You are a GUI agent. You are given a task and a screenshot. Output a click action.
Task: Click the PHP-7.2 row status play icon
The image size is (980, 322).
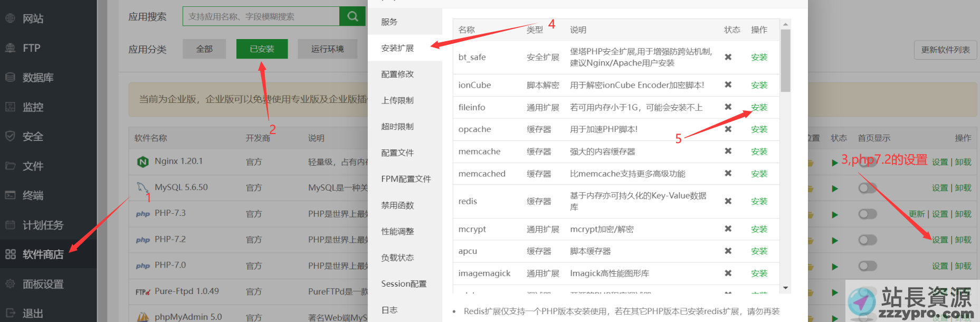pyautogui.click(x=835, y=241)
